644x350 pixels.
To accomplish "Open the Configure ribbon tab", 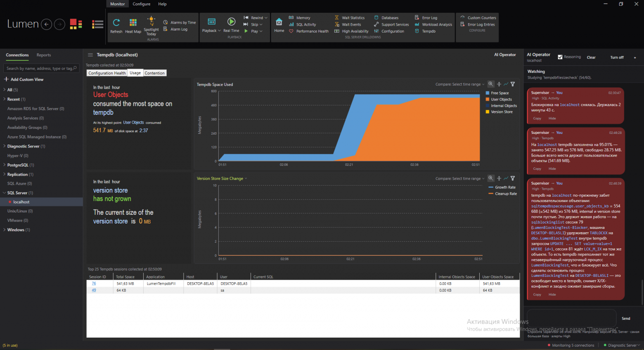I will (142, 4).
